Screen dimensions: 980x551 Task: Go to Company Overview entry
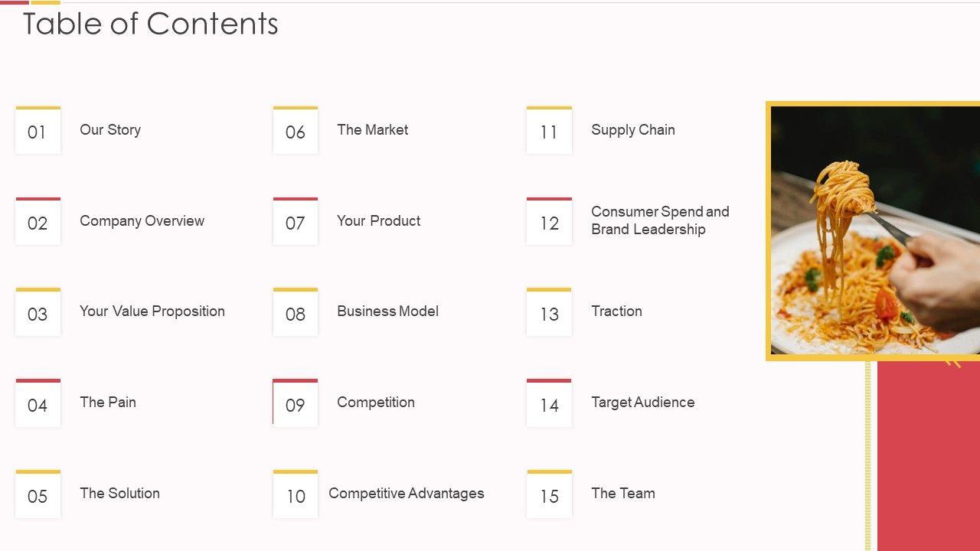(x=142, y=221)
